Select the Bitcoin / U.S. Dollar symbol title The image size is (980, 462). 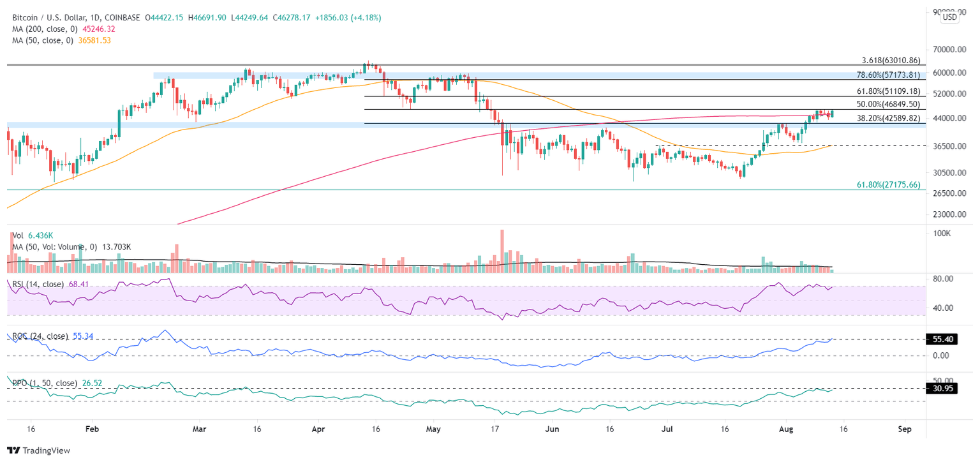(x=51, y=18)
